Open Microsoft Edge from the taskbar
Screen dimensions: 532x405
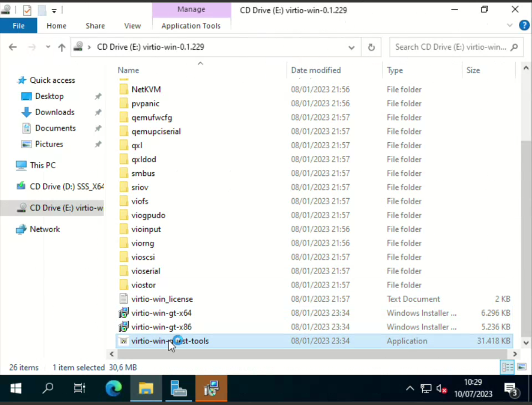click(113, 388)
